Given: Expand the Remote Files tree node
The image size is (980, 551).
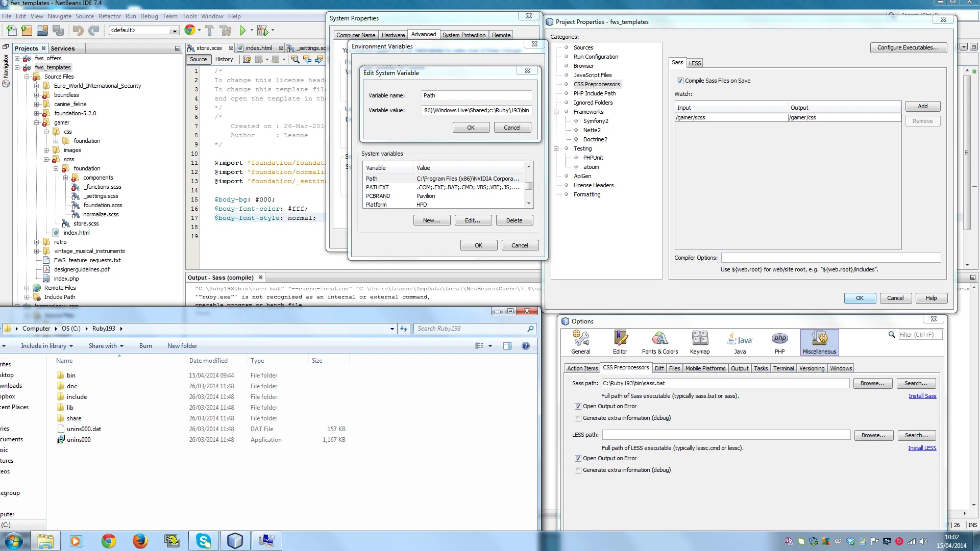Looking at the screenshot, I should point(27,288).
